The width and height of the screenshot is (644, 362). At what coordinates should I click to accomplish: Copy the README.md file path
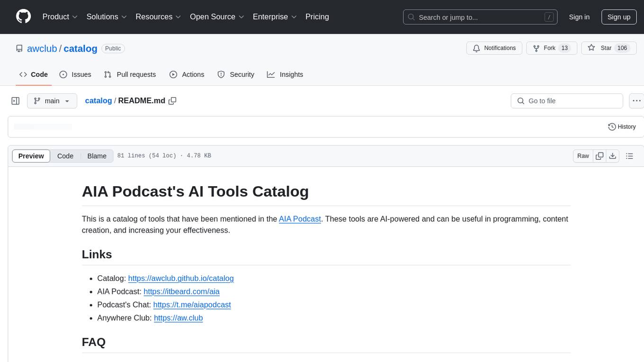[x=172, y=101]
